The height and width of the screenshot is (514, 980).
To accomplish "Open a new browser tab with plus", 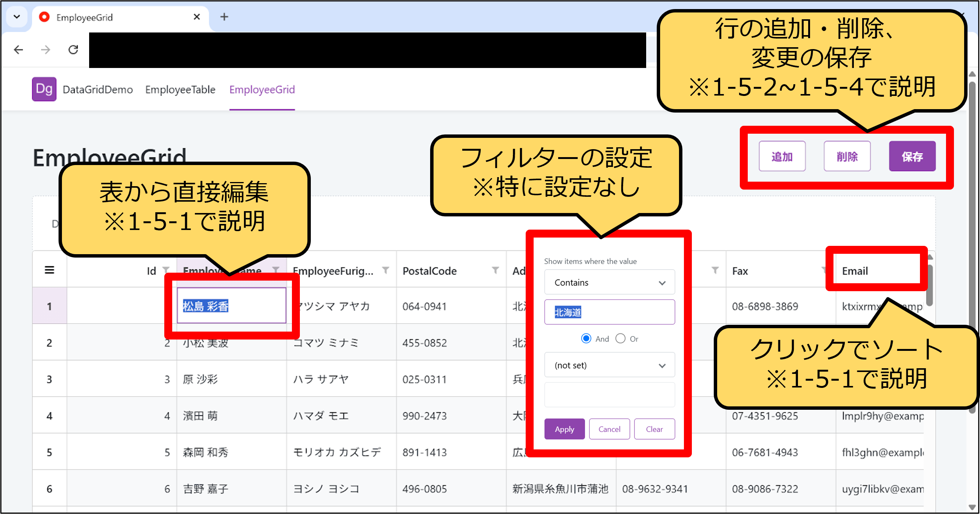I will pos(224,17).
